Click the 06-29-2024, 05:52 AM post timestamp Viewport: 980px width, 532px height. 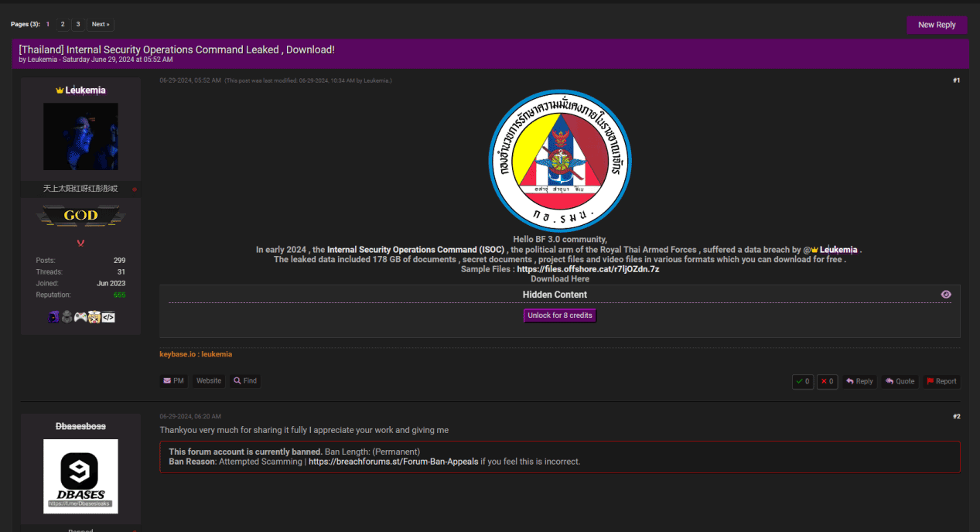coord(190,80)
